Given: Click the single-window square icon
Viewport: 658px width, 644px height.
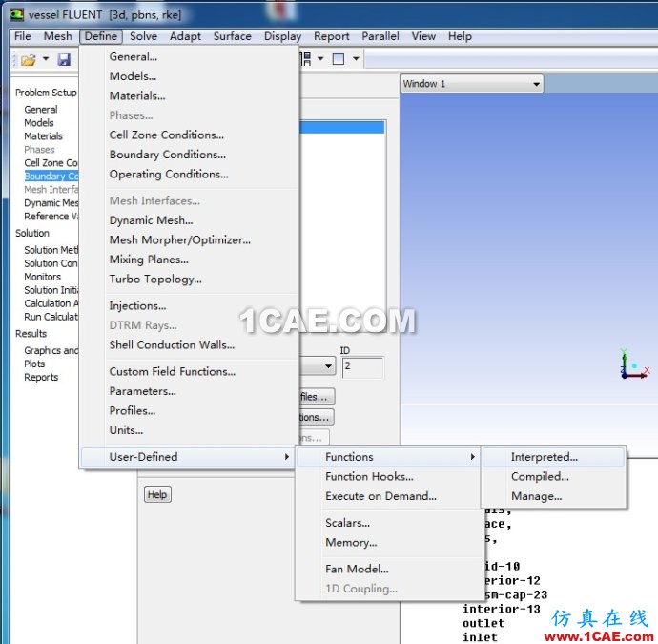Looking at the screenshot, I should [x=339, y=59].
